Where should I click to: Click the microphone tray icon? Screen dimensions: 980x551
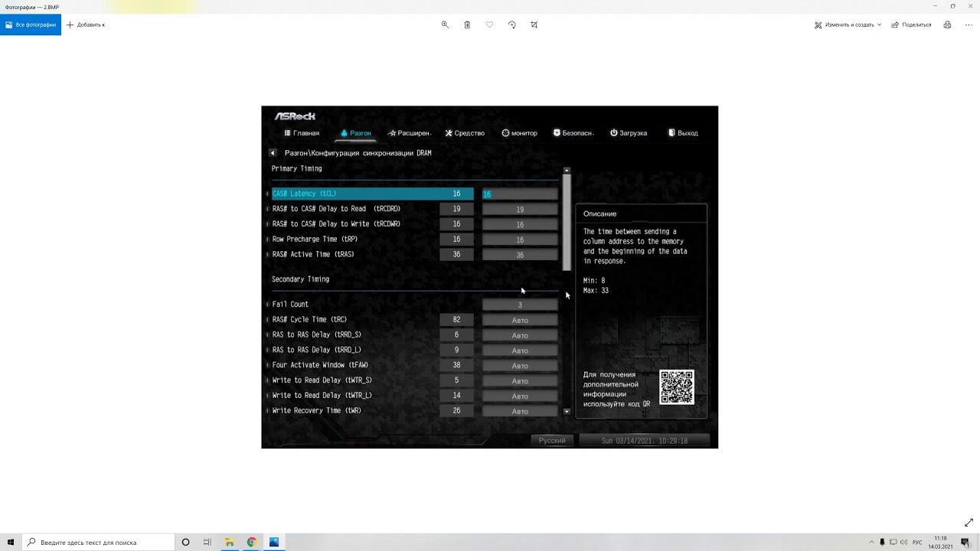pos(882,542)
